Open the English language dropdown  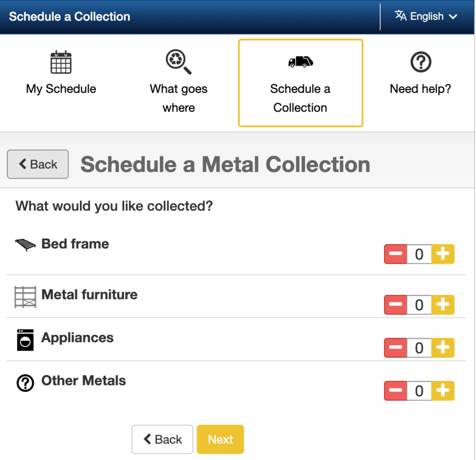coord(426,17)
